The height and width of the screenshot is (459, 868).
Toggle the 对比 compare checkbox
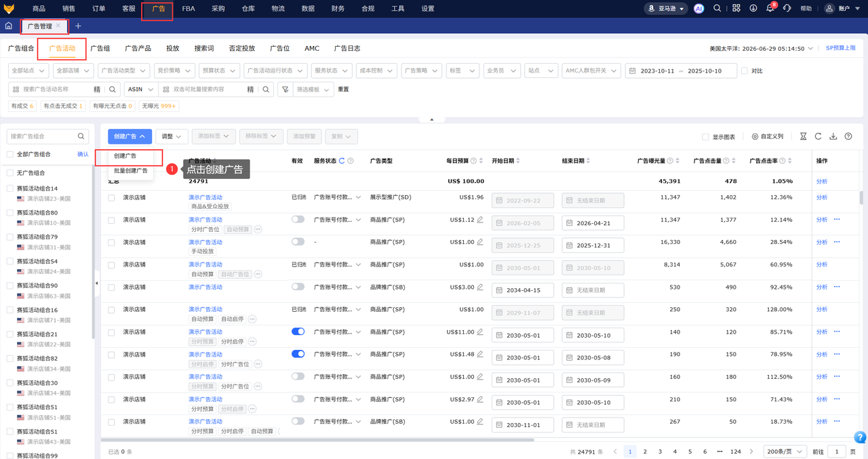click(745, 71)
